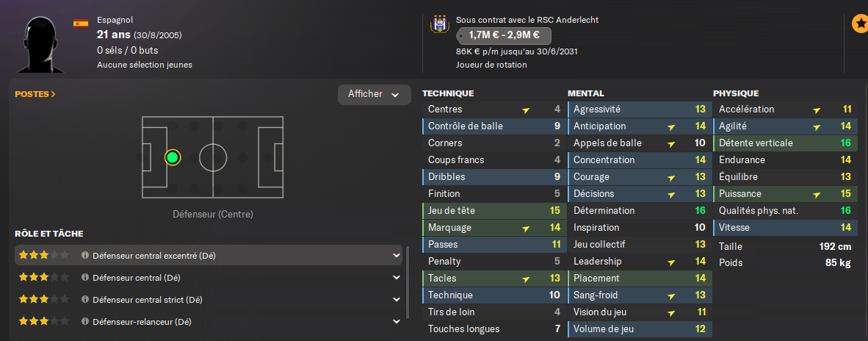Click the 1,7M € - 2,9M € value button

[x=503, y=35]
